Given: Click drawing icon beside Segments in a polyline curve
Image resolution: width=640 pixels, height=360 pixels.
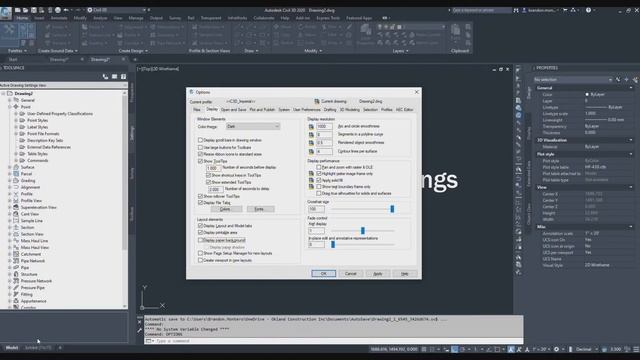Looking at the screenshot, I should 311,134.
